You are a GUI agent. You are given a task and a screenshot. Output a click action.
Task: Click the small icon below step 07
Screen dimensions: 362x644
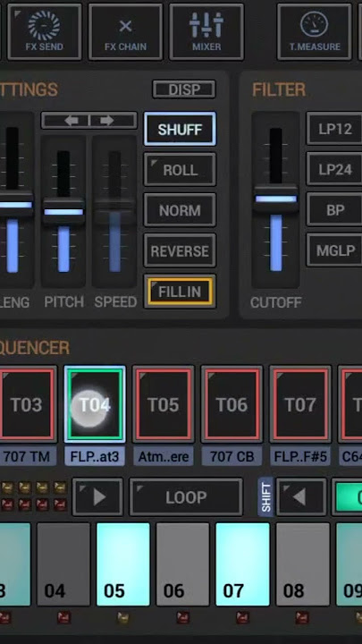click(242, 617)
